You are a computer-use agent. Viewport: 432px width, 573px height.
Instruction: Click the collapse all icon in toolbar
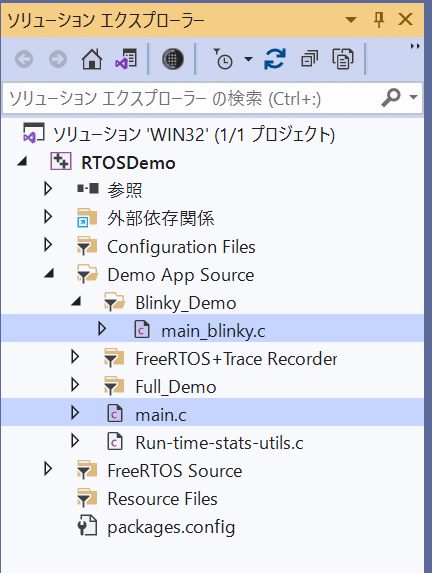click(x=309, y=59)
